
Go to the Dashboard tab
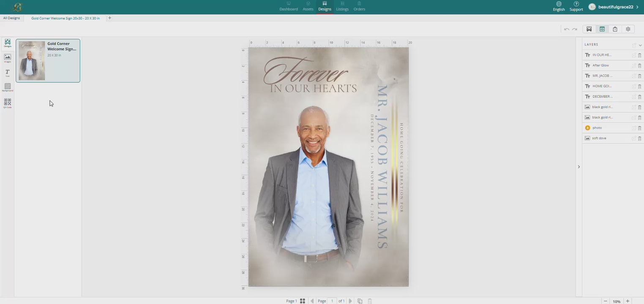[289, 6]
